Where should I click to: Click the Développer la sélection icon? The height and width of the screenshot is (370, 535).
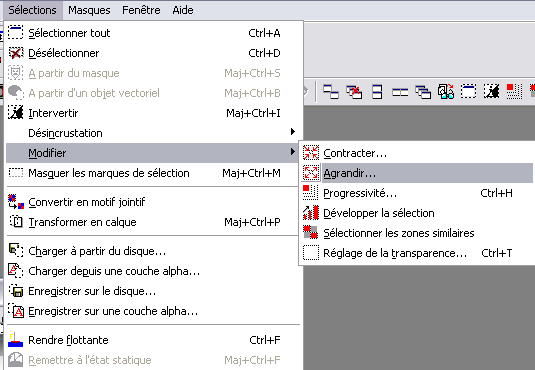pyautogui.click(x=311, y=213)
